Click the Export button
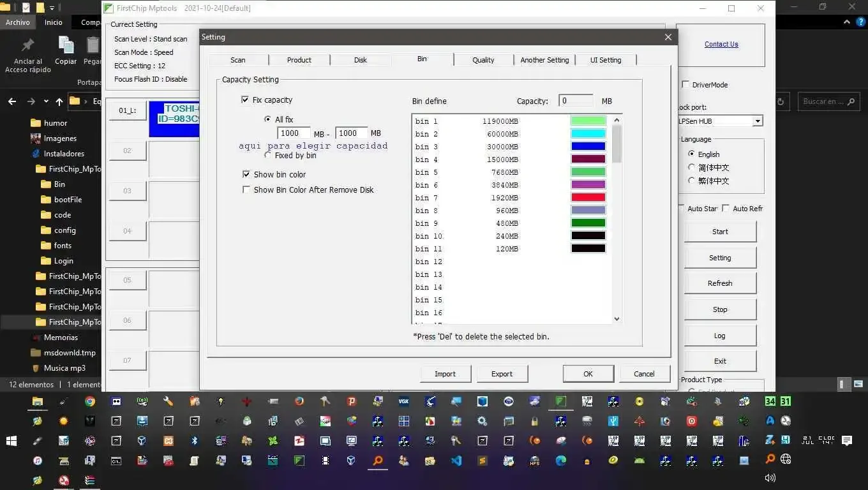Screen dimensions: 868x490 point(502,374)
